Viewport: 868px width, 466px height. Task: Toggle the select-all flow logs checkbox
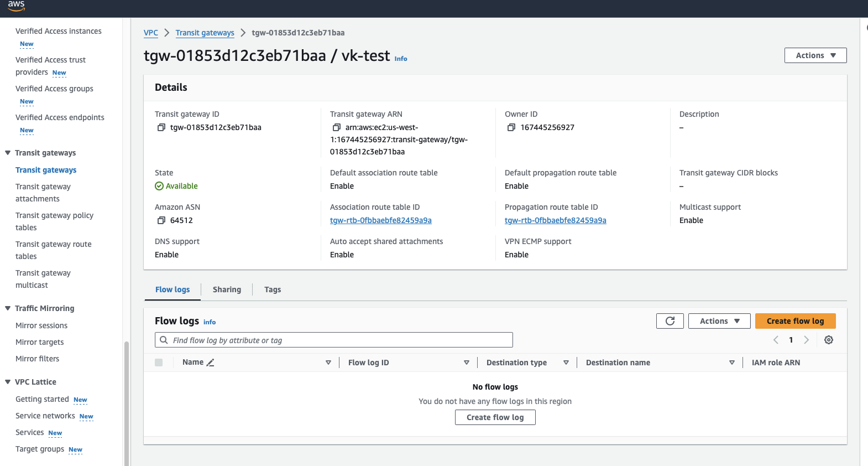pyautogui.click(x=159, y=363)
